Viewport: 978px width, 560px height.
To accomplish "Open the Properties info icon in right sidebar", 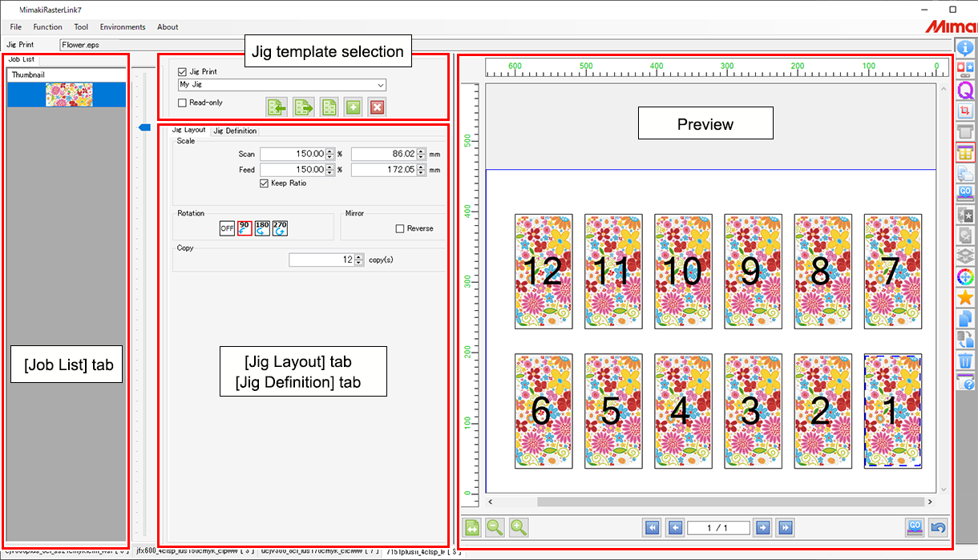I will 965,47.
